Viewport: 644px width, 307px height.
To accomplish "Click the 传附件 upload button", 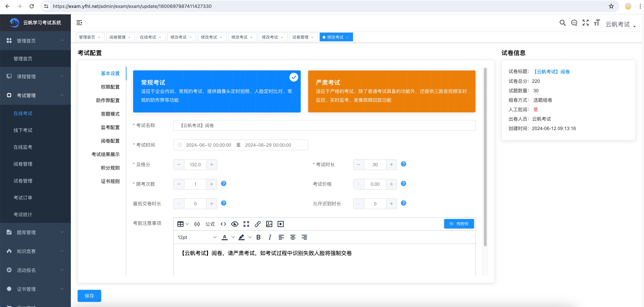I will coord(459,224).
